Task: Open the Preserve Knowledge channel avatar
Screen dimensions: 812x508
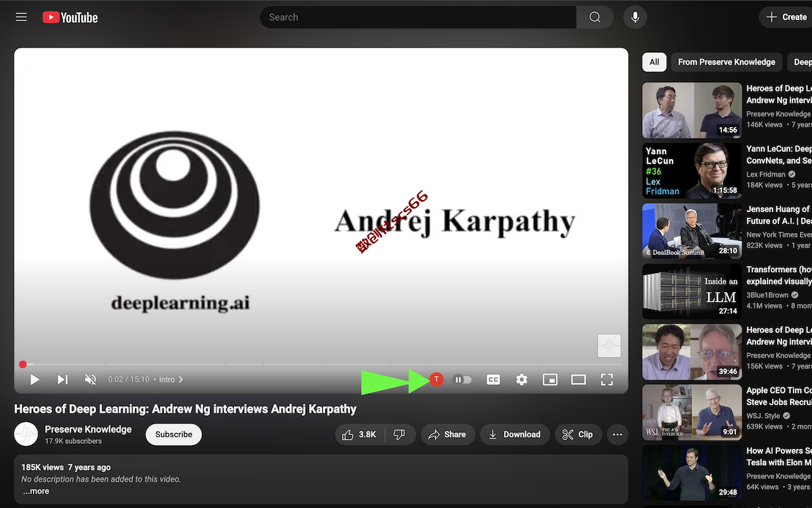Action: (x=26, y=434)
